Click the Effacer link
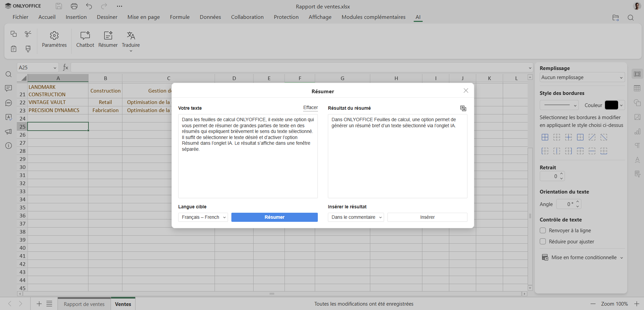The height and width of the screenshot is (310, 644). coord(310,108)
